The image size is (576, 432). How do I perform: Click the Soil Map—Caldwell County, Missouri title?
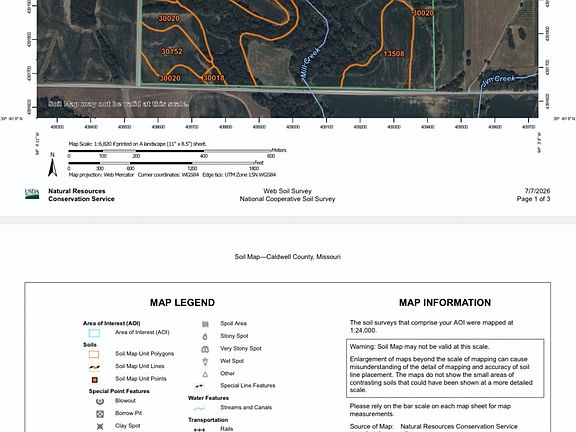click(x=288, y=256)
